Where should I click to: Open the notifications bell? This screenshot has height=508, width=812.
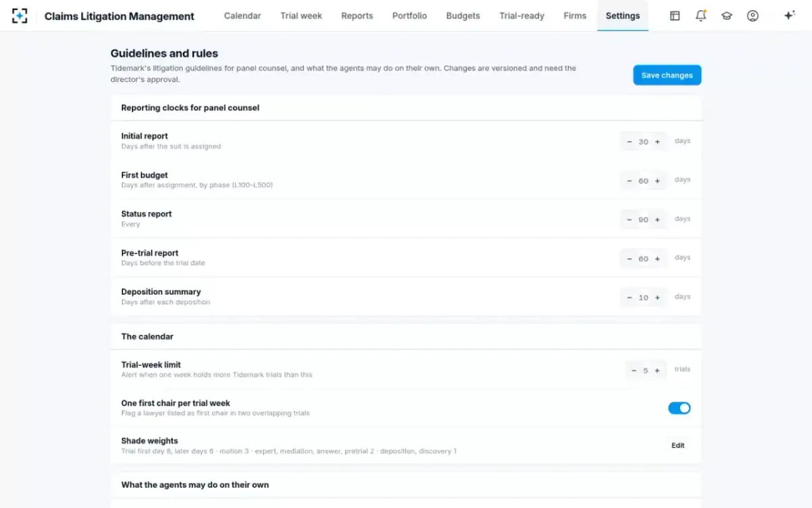701,16
